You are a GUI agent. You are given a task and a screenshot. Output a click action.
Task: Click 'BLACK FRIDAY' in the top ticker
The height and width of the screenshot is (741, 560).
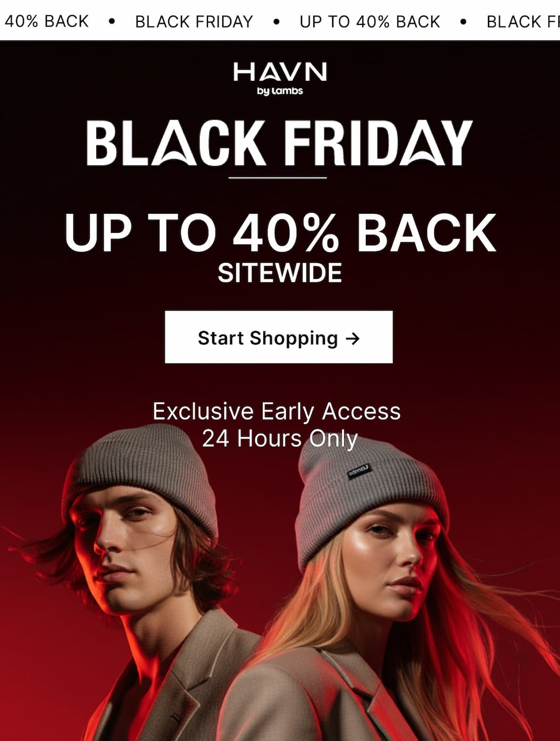click(x=194, y=22)
